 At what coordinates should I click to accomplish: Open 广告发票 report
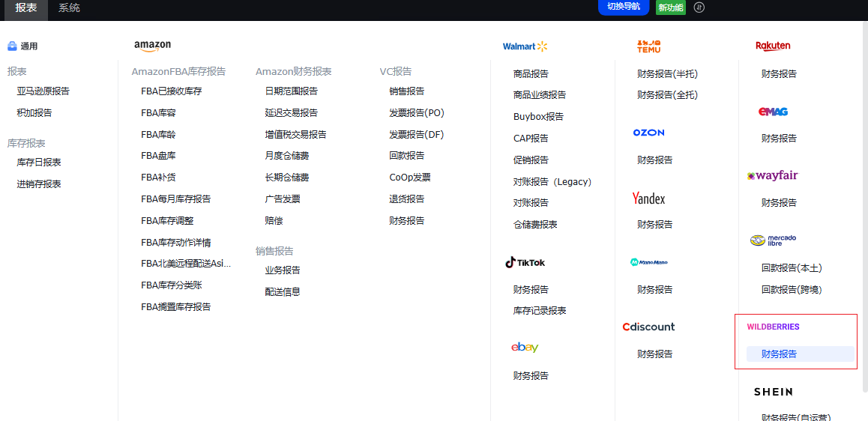pyautogui.click(x=283, y=199)
